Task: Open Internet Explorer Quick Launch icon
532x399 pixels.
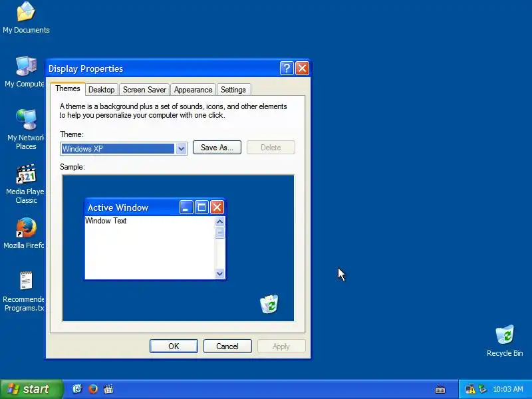Action: [x=77, y=389]
